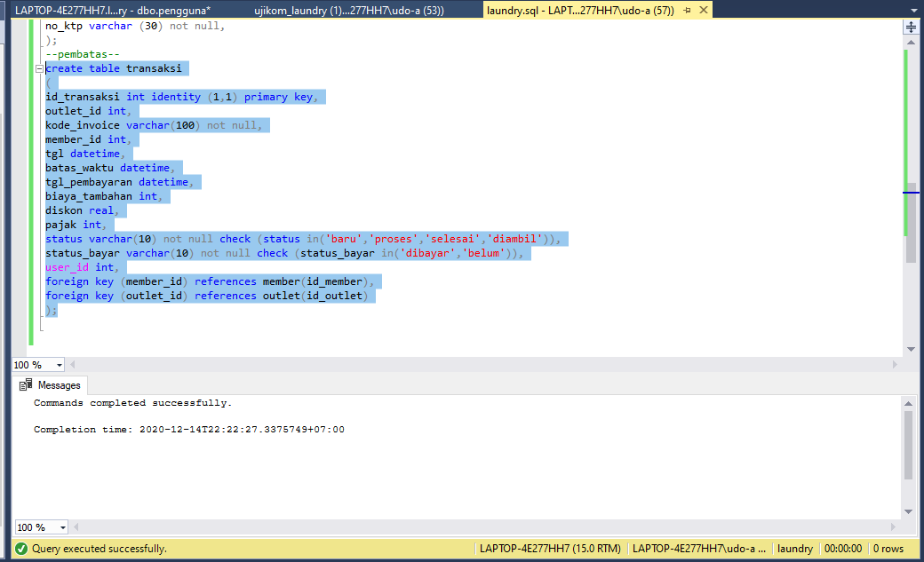The height and width of the screenshot is (562, 924).
Task: Click the kode_invoice varchar(100) line
Action: tap(153, 125)
